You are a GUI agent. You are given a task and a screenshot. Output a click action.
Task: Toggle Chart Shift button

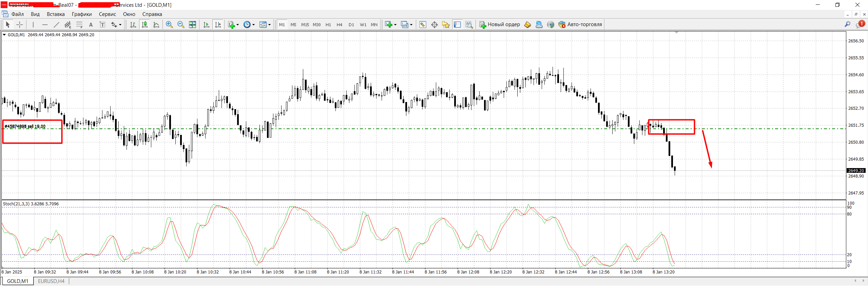click(218, 24)
